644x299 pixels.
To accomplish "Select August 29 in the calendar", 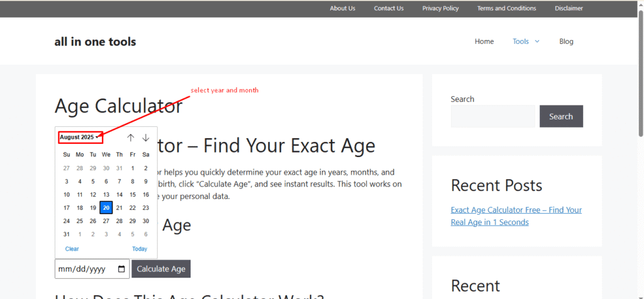I will coord(132,221).
